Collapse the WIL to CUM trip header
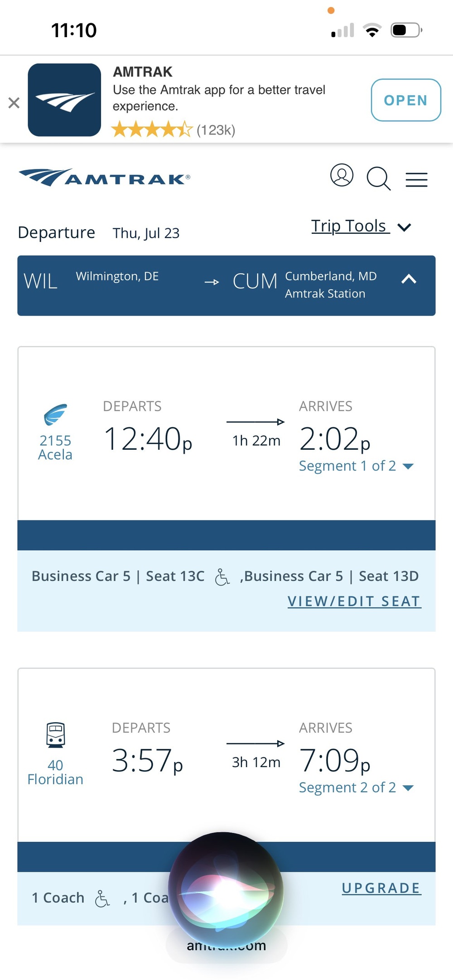453x980 pixels. pyautogui.click(x=409, y=279)
